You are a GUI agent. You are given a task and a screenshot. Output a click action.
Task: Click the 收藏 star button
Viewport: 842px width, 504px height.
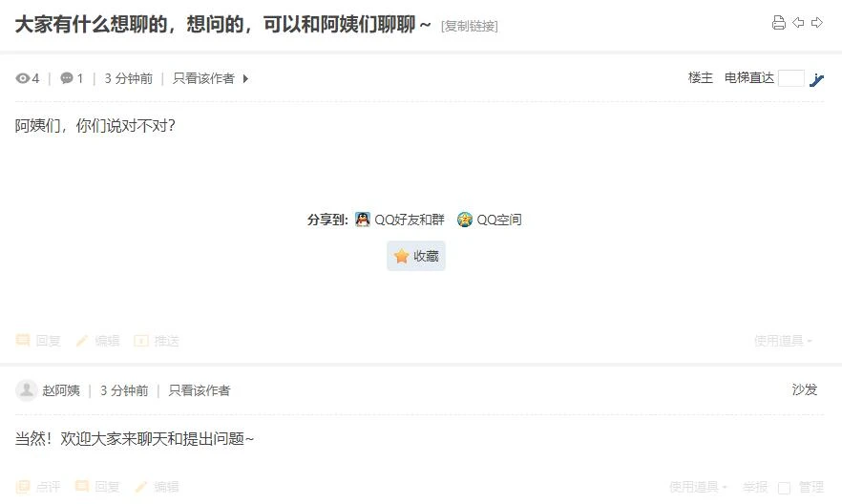[x=416, y=256]
